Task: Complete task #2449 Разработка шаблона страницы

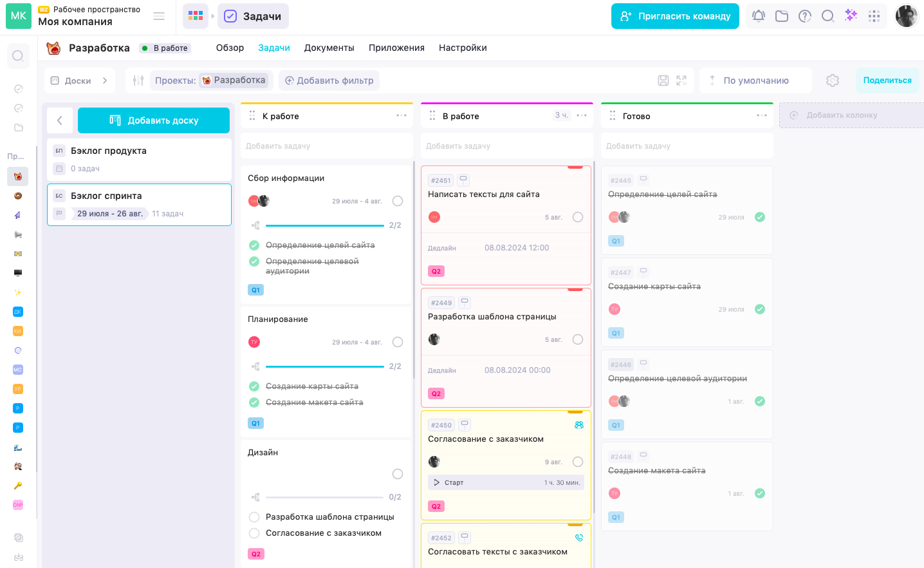Action: tap(578, 339)
